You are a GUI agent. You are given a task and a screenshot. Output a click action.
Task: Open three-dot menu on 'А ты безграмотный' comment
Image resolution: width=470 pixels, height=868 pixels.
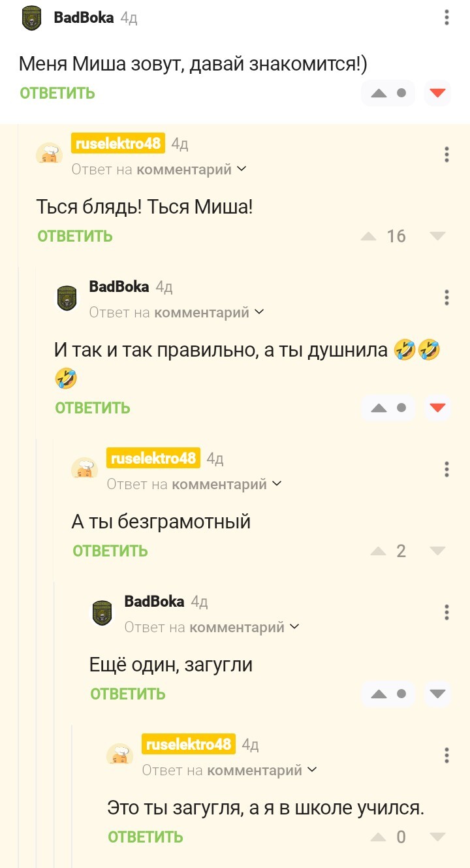pos(446,470)
